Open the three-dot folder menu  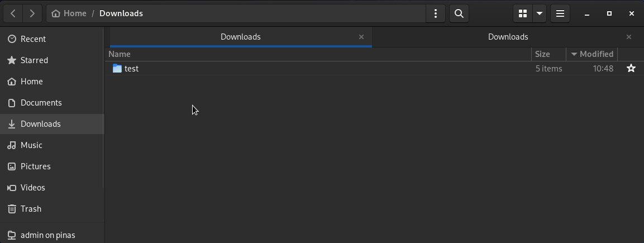point(435,13)
